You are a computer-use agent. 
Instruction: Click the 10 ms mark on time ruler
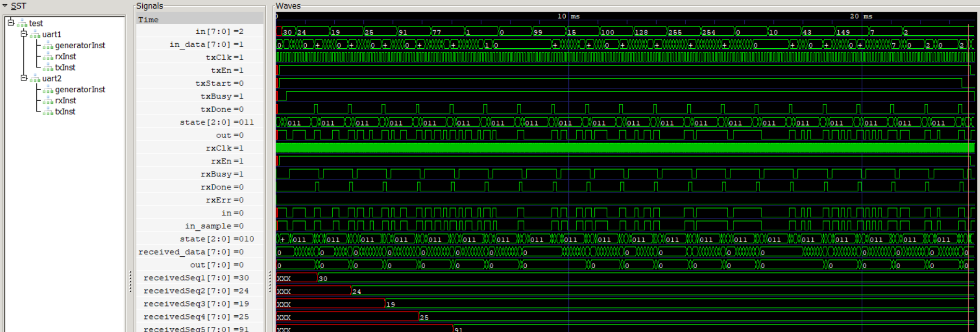point(568,17)
